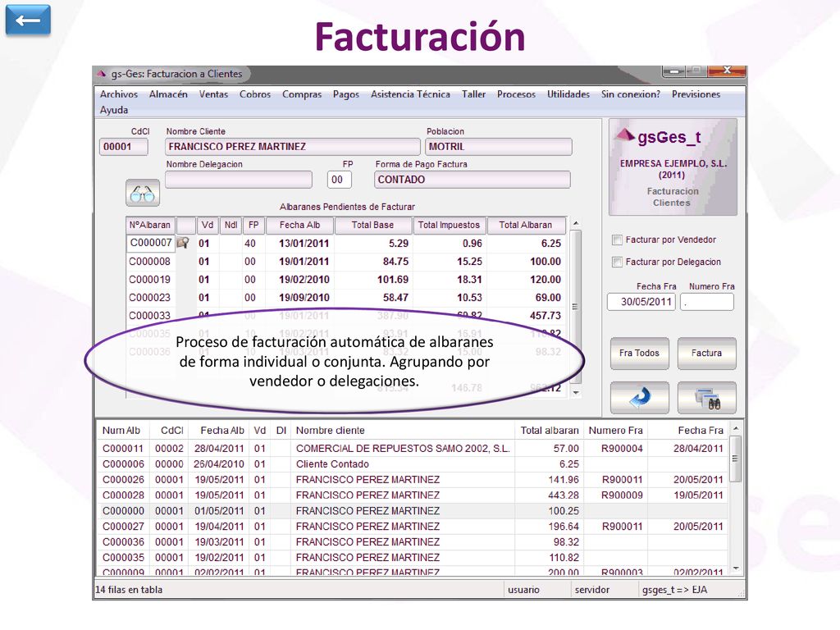Viewport: 840px width, 630px height.
Task: Click the CdCl field showing 00001
Action: pyautogui.click(x=124, y=147)
